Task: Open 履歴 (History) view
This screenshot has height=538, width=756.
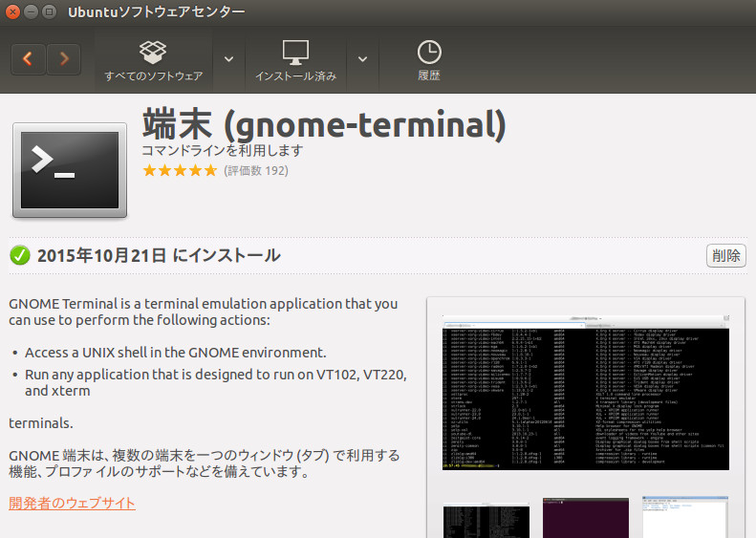Action: (x=429, y=60)
